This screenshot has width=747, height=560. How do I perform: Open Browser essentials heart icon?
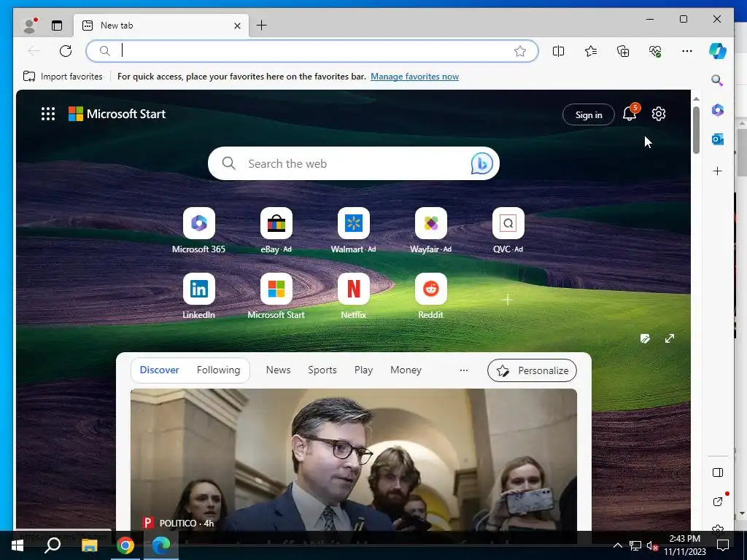(655, 51)
